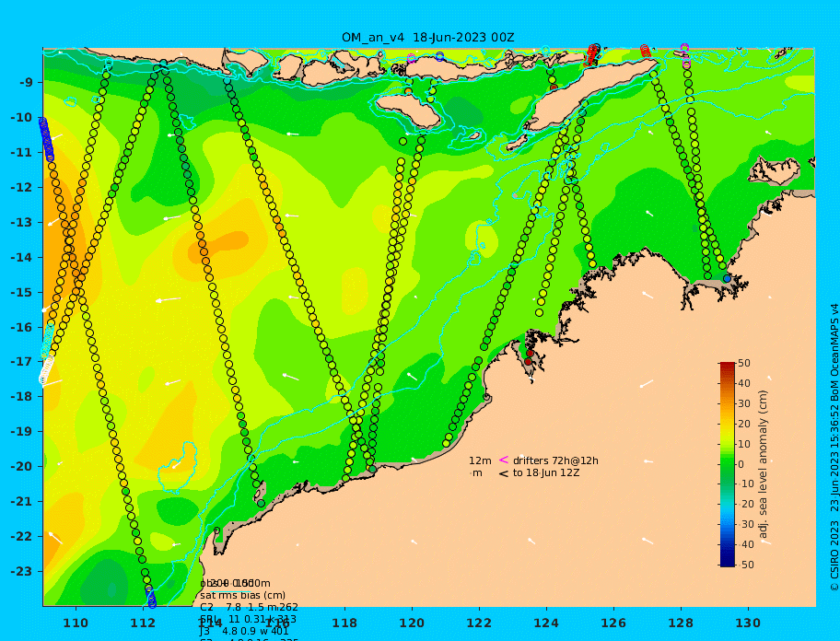
Task: Click the latitude label -20
Action: point(21,466)
